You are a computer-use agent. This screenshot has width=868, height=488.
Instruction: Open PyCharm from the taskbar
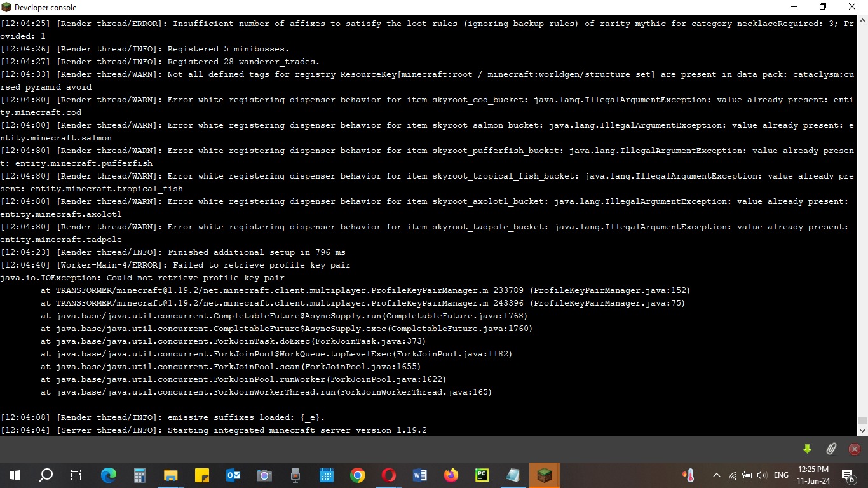[x=482, y=475]
